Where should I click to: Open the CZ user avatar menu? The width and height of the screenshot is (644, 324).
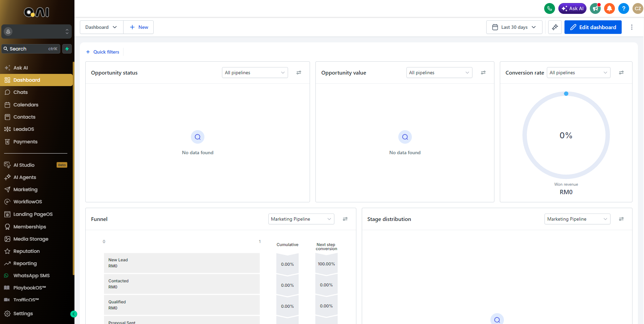click(638, 8)
